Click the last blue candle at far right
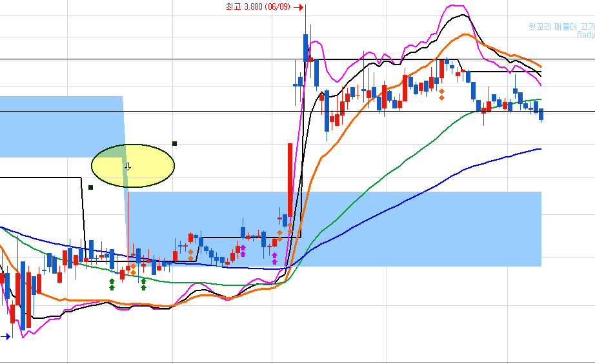This screenshot has width=595, height=364. pyautogui.click(x=541, y=115)
